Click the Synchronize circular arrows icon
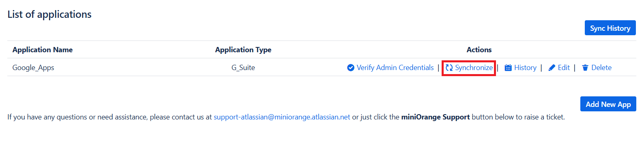The width and height of the screenshot is (644, 149). (449, 68)
